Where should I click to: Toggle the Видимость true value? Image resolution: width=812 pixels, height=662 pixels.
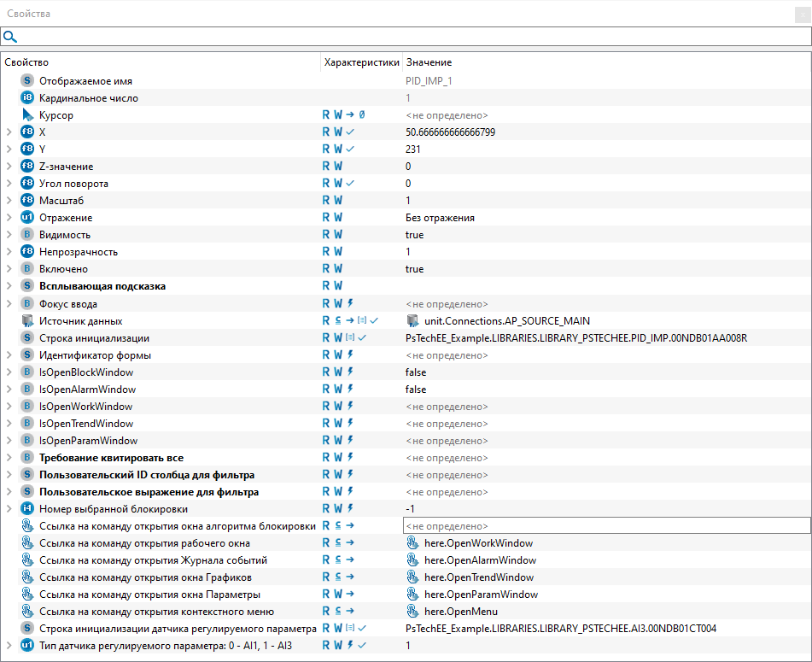pos(414,235)
